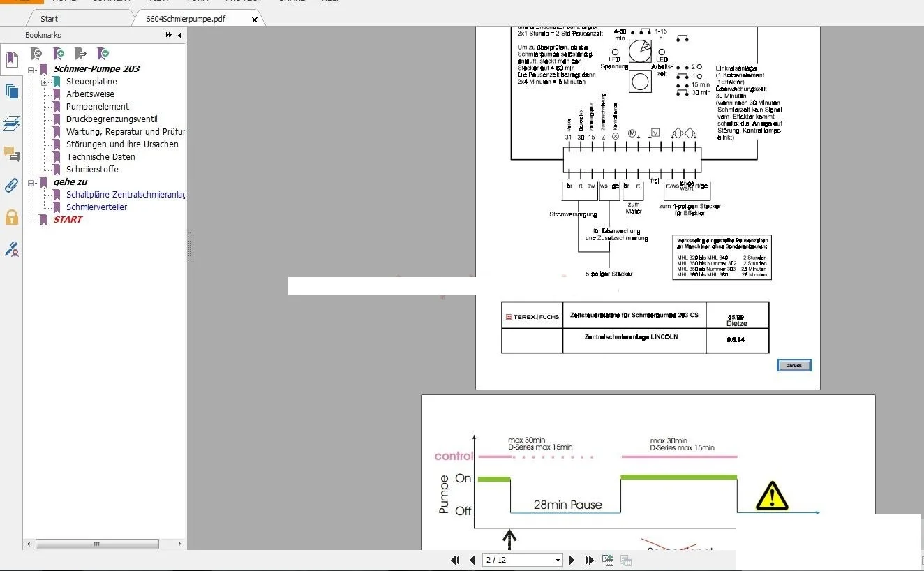This screenshot has height=571, width=924.
Task: Click the add new bookmark icon
Action: [x=59, y=54]
